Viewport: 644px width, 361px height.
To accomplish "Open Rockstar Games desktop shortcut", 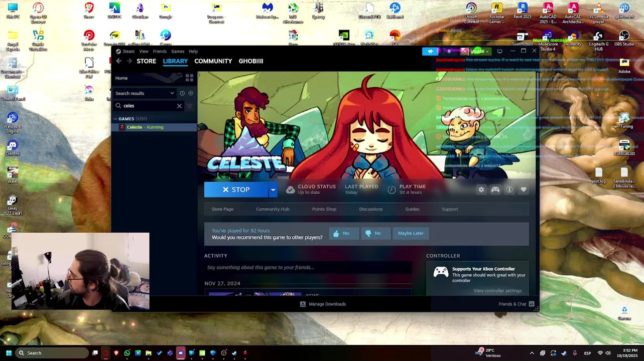I will pos(497,14).
